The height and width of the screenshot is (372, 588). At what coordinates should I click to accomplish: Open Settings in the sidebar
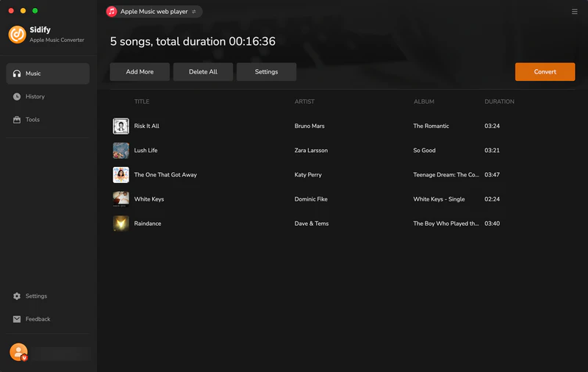click(48, 296)
